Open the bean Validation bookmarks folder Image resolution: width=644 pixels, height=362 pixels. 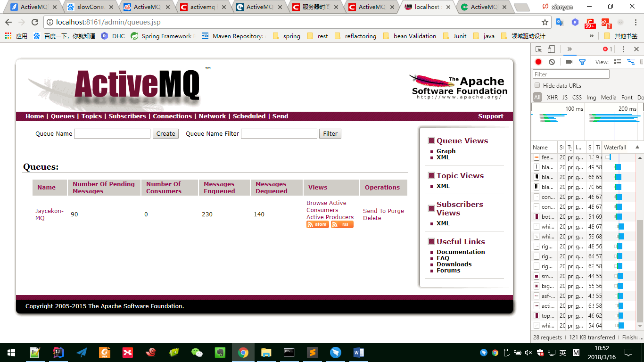410,36
